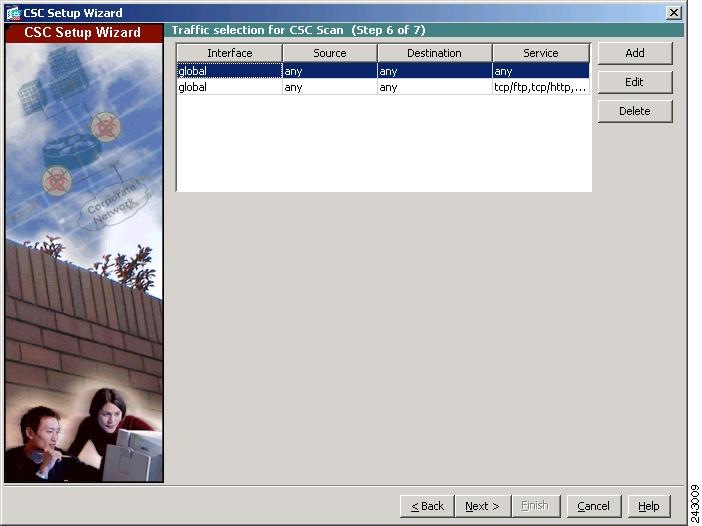Click the Interface column header
702x526 pixels.
(x=230, y=53)
